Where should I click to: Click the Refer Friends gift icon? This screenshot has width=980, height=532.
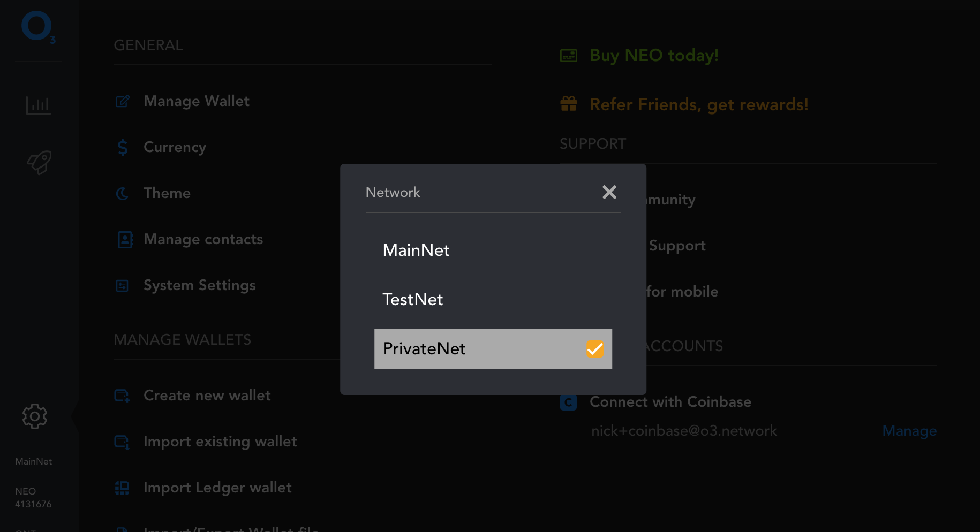(568, 104)
